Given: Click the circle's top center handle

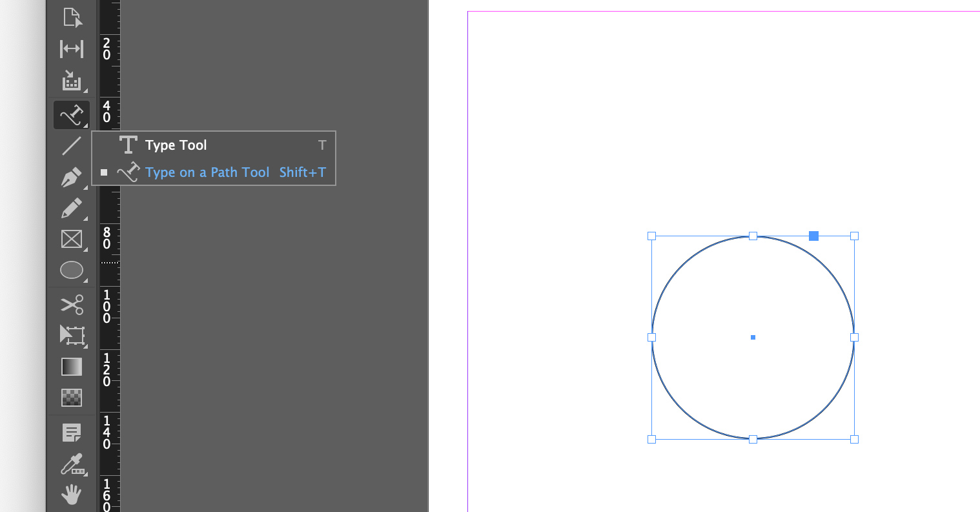Looking at the screenshot, I should [753, 236].
